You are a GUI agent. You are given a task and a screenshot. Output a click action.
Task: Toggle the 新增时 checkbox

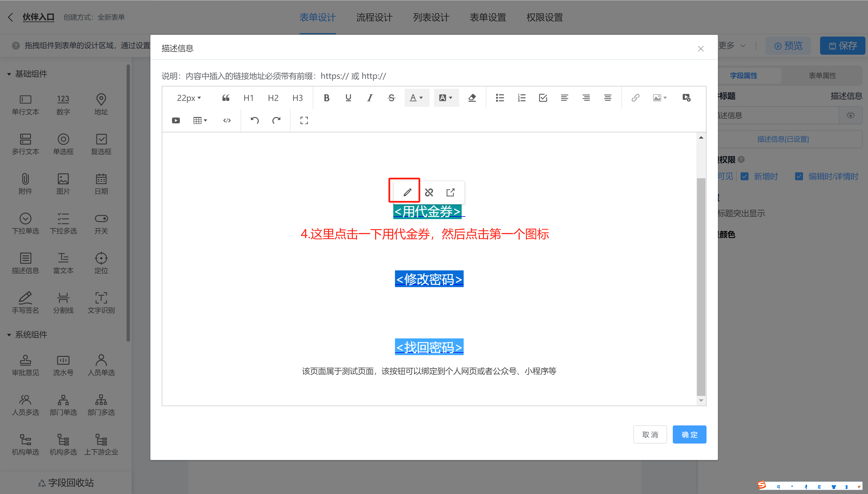(744, 176)
